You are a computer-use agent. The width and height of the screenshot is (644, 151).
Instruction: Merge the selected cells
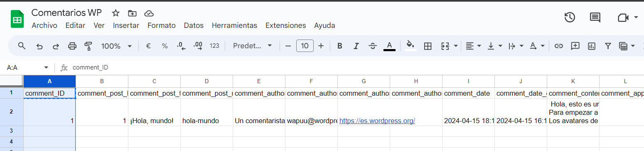tap(445, 46)
